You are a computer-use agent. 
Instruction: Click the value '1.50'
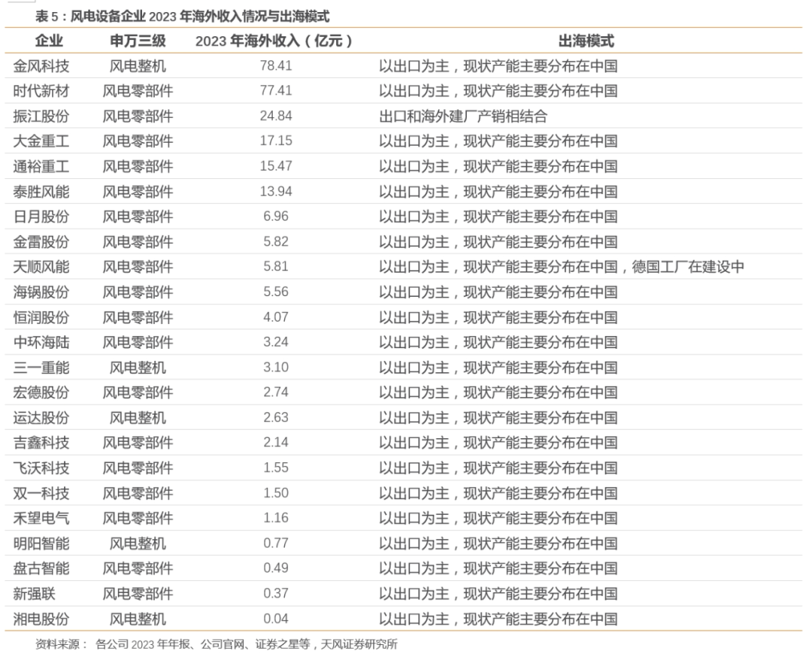[x=276, y=493]
